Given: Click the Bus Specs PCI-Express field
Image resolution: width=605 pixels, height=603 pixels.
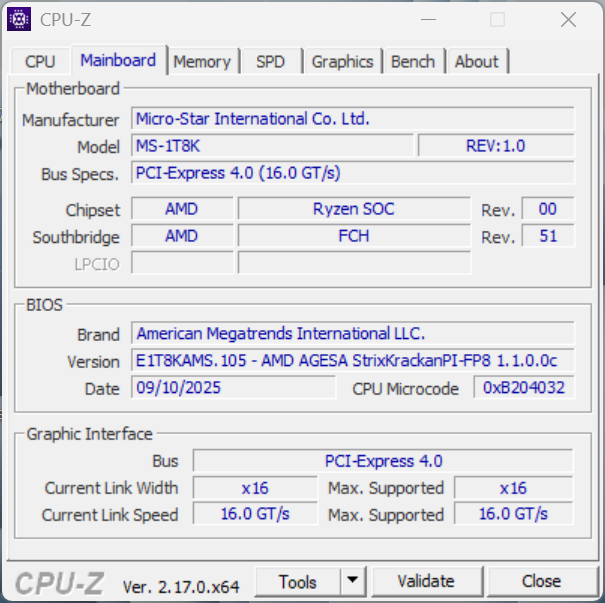Looking at the screenshot, I should (352, 173).
